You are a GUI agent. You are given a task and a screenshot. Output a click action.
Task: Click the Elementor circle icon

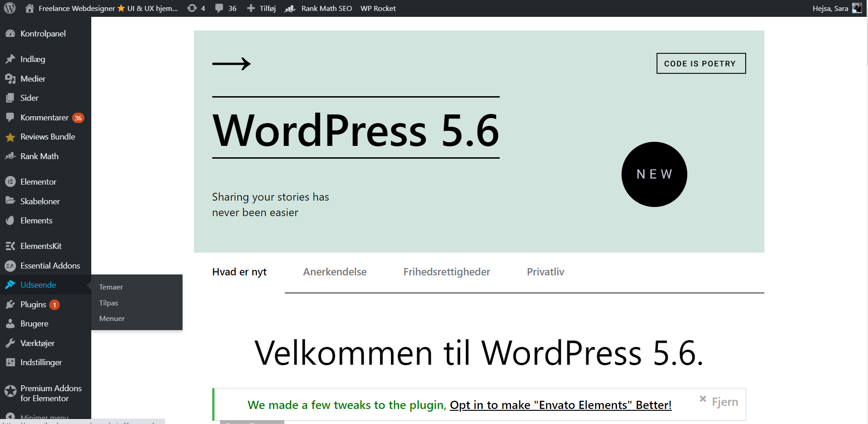(10, 182)
